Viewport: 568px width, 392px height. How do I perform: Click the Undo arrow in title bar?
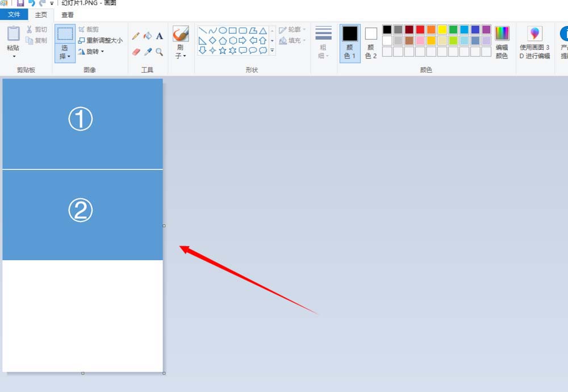[x=31, y=3]
